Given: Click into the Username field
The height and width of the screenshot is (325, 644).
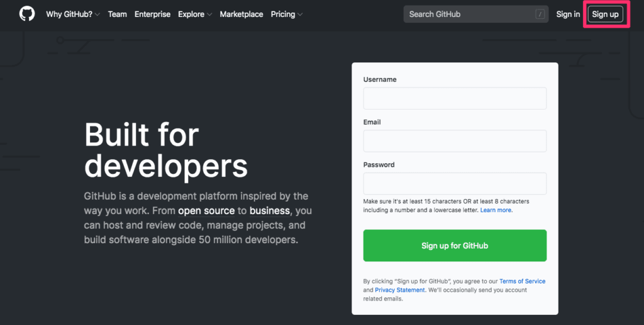Looking at the screenshot, I should (455, 98).
